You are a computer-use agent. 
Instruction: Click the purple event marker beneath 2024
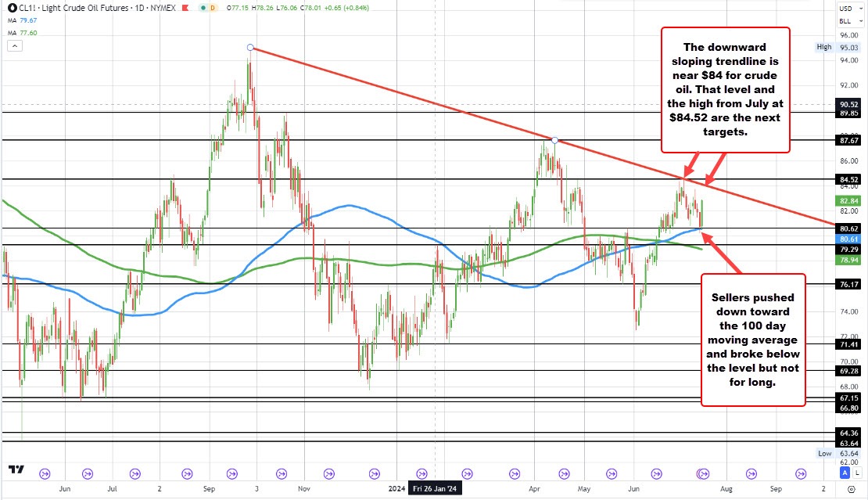[422, 473]
